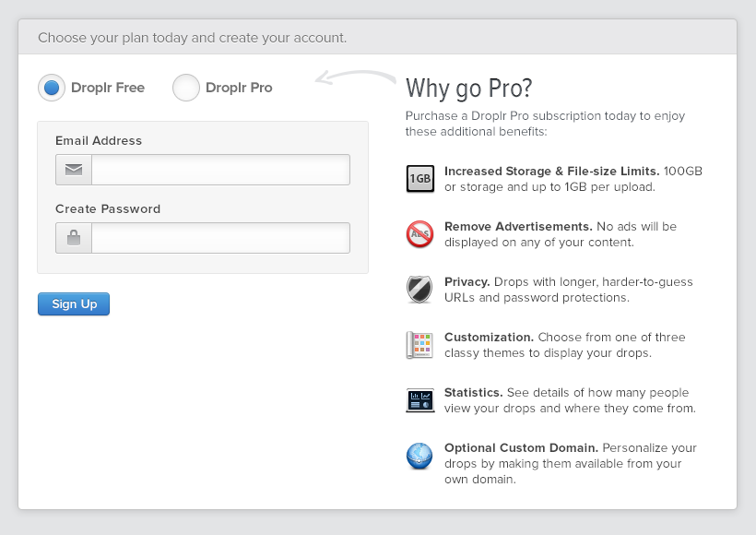Select the Droplr Free radio button
Screen dimensions: 756x535
coord(52,88)
